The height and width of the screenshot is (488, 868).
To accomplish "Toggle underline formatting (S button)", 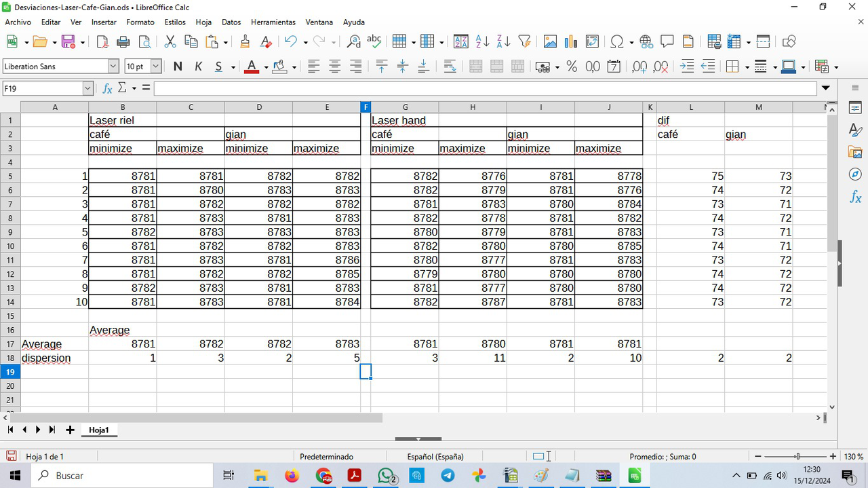I will (x=218, y=67).
